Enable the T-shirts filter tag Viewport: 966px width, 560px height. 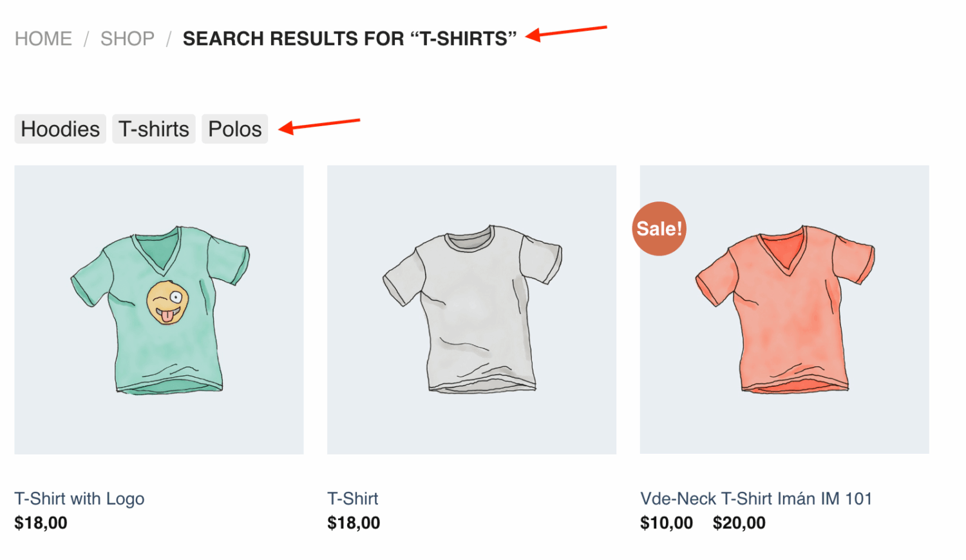[x=153, y=129]
